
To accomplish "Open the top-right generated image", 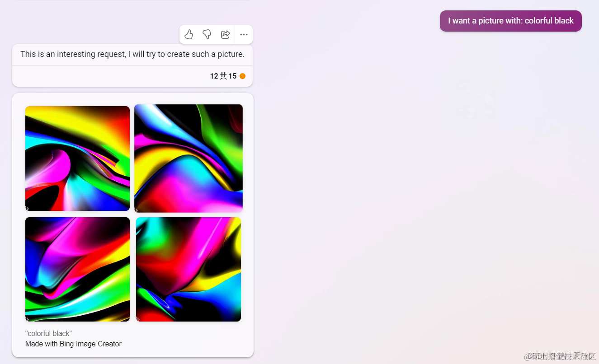I will [x=189, y=158].
